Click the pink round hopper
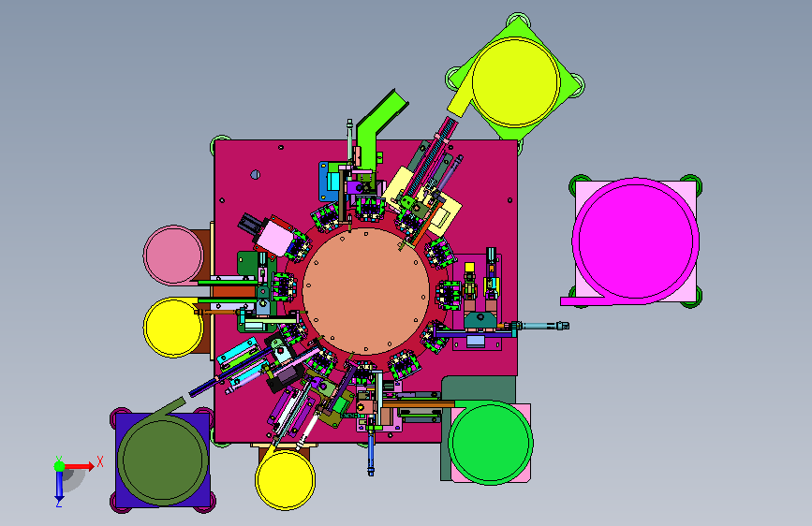Viewport: 812px width, 526px height. click(173, 255)
